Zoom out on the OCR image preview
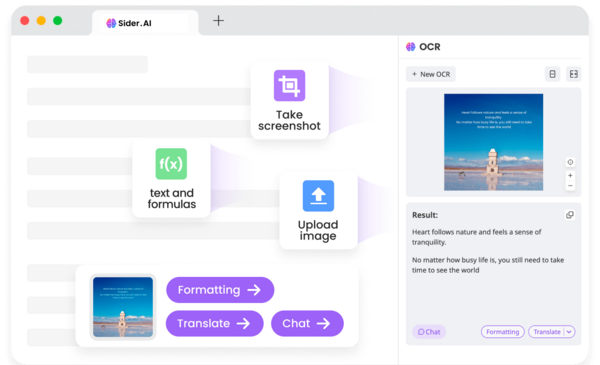The width and height of the screenshot is (600, 365). [570, 186]
